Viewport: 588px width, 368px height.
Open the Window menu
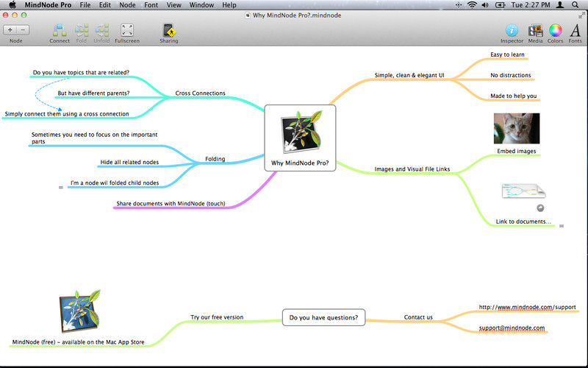click(201, 5)
